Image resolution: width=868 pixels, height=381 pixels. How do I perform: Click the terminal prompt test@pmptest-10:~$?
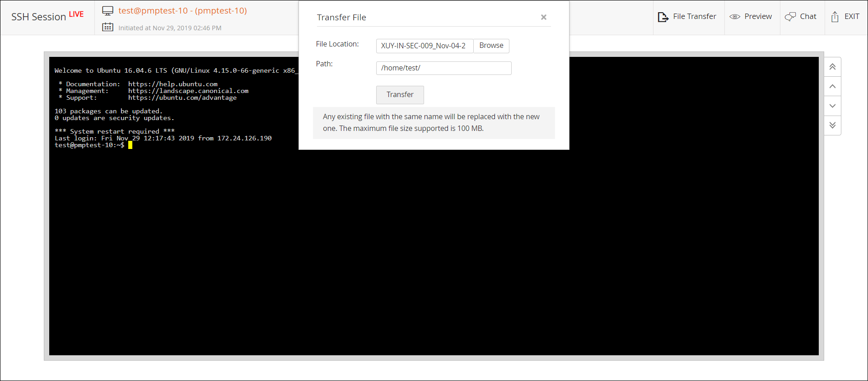tap(89, 145)
